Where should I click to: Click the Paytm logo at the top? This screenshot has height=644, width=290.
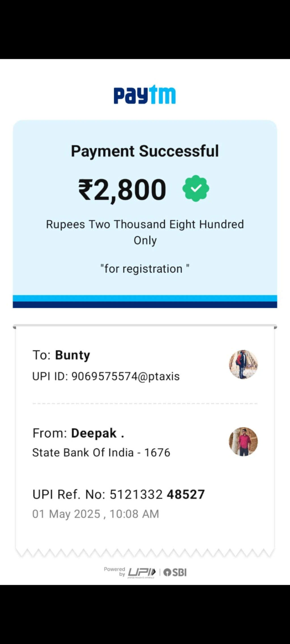pyautogui.click(x=145, y=95)
